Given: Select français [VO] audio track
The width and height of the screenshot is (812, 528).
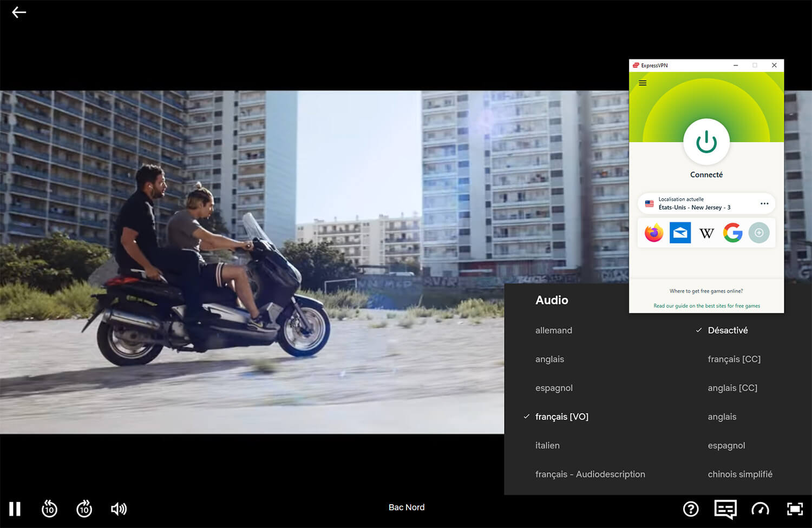Looking at the screenshot, I should point(561,417).
